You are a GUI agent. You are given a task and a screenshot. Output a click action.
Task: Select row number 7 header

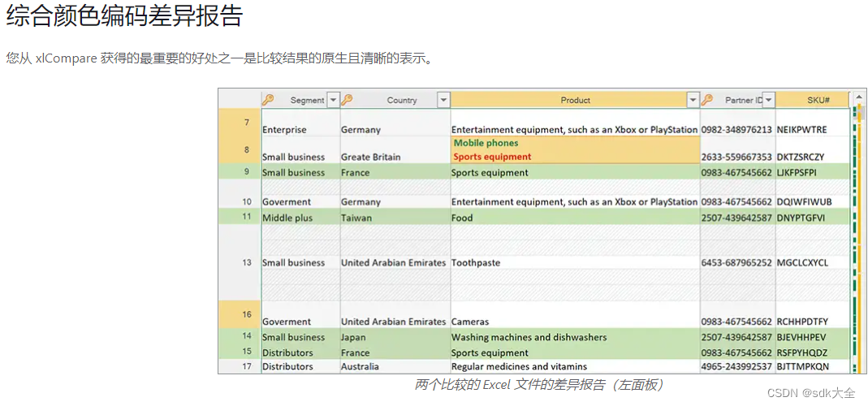(x=240, y=123)
